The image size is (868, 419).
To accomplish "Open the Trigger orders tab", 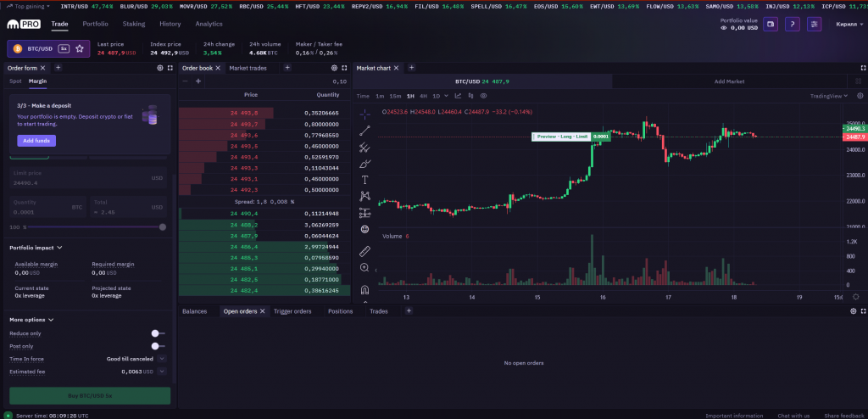I will point(292,311).
